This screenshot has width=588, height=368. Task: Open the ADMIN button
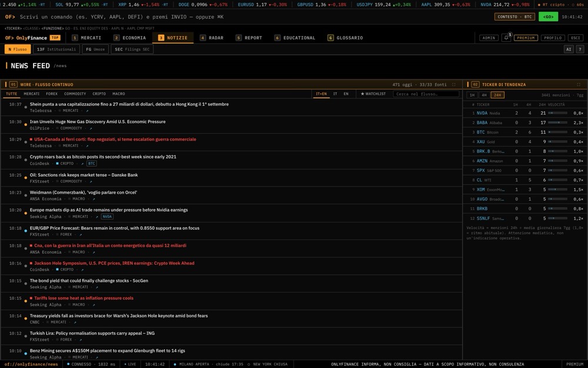[489, 38]
